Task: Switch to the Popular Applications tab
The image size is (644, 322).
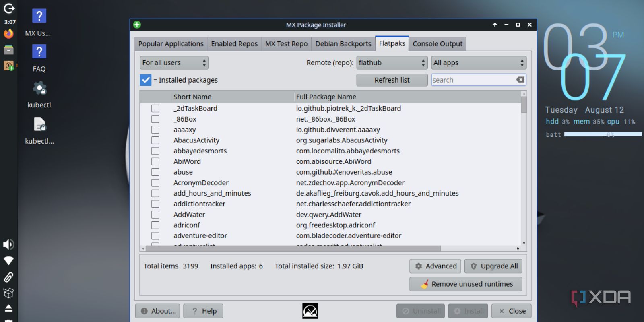Action: 171,44
